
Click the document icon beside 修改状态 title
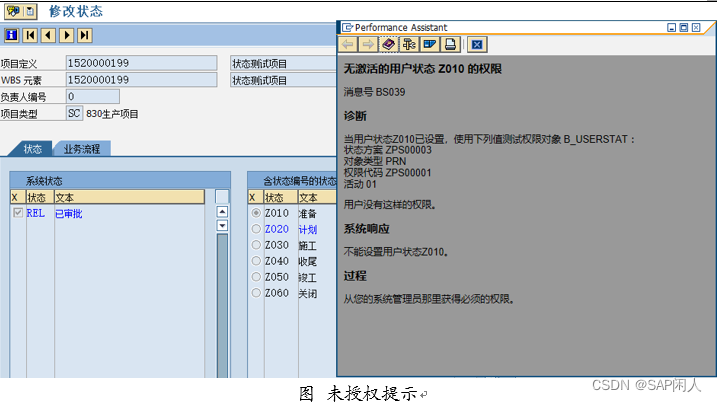[30, 11]
